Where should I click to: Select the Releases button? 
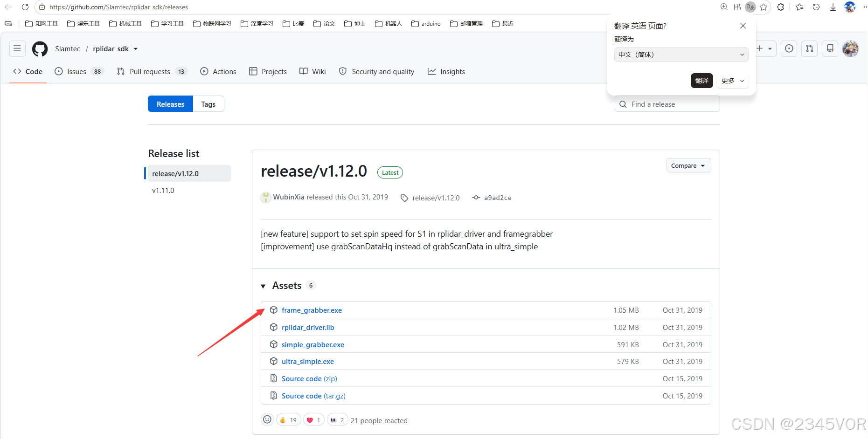pos(170,104)
